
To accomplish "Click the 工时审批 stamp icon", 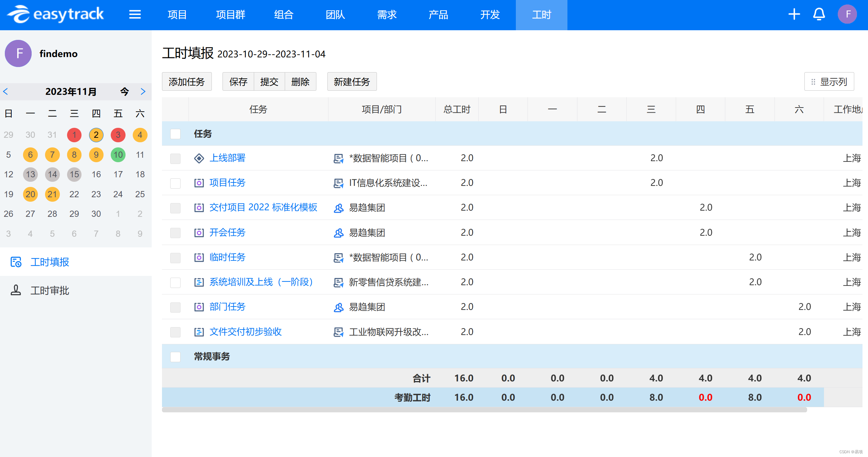I will [16, 290].
